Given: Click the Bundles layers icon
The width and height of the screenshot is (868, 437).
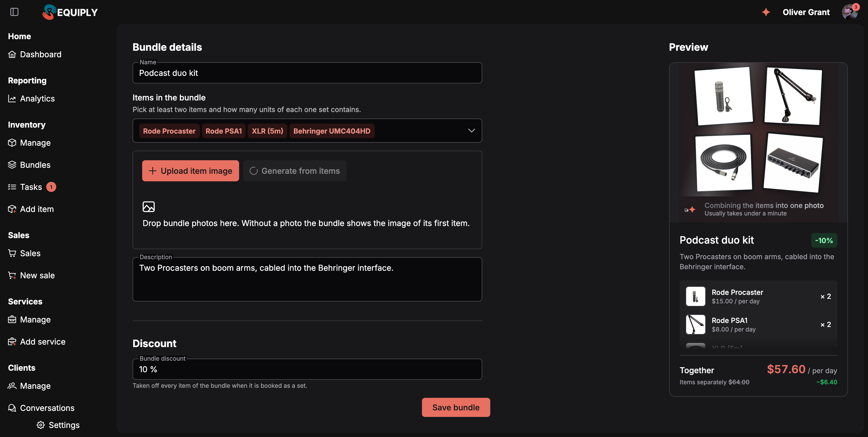Looking at the screenshot, I should (12, 165).
